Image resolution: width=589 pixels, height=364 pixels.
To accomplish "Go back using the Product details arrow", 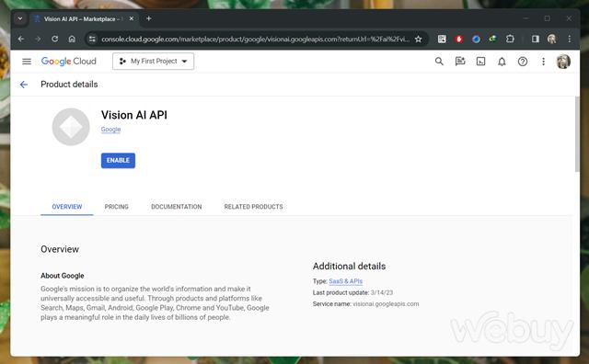I will tap(24, 85).
